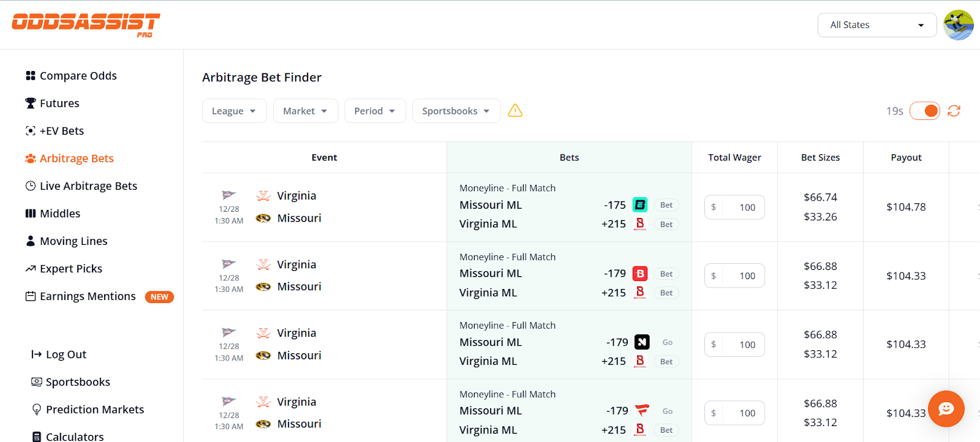The height and width of the screenshot is (442, 980).
Task: Click the teal sportsbook icon beside -175
Action: pyautogui.click(x=640, y=205)
